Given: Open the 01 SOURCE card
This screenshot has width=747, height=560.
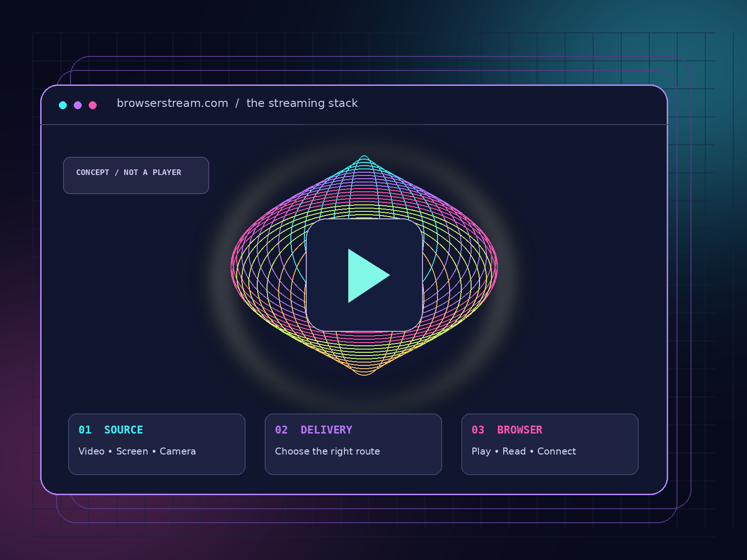Looking at the screenshot, I should (157, 444).
